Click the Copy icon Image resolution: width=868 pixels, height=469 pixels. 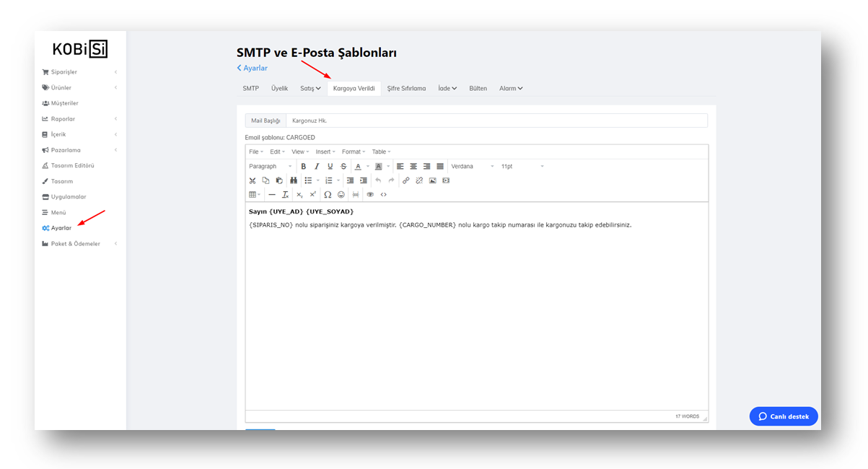click(x=266, y=180)
